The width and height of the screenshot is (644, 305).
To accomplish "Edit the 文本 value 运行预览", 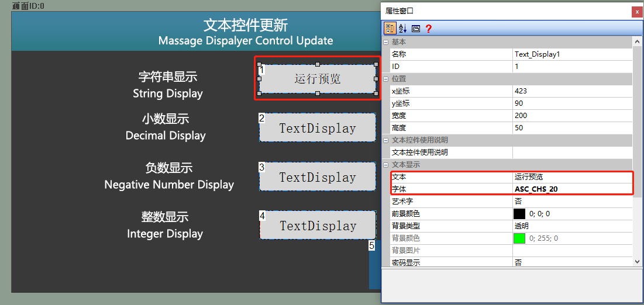I will coord(572,177).
